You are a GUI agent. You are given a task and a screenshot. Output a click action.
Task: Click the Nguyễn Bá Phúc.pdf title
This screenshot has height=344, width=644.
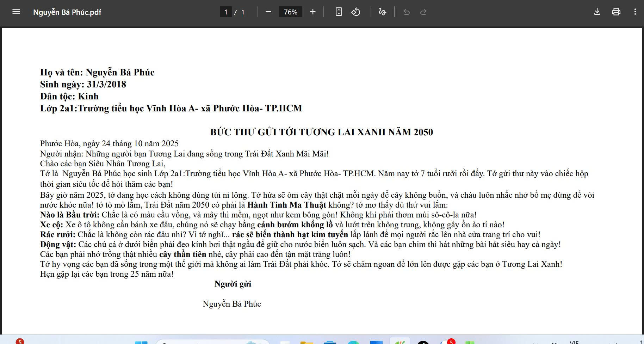[67, 12]
